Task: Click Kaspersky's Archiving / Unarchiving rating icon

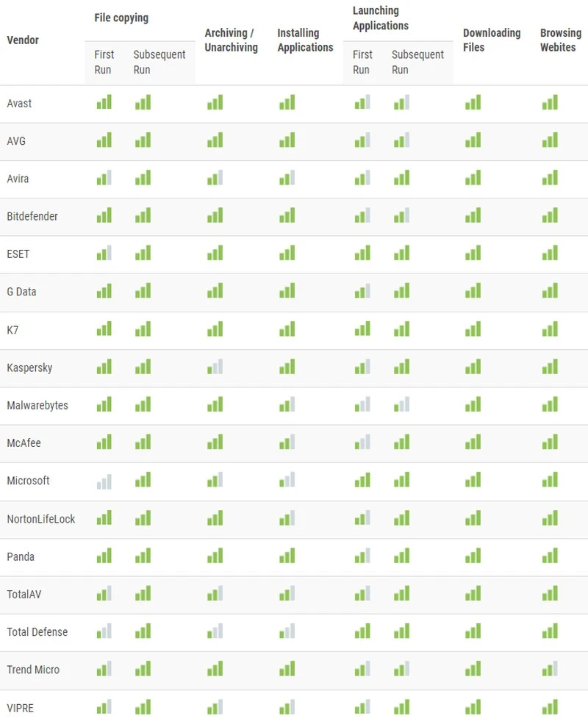Action: (x=215, y=368)
